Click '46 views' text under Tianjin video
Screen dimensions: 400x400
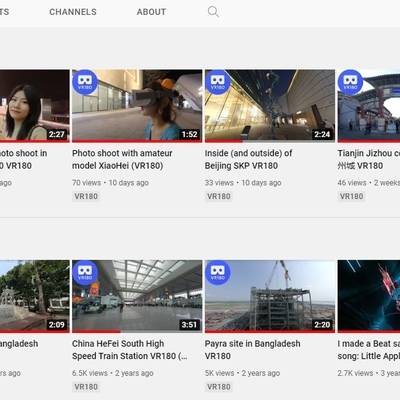pyautogui.click(x=352, y=183)
